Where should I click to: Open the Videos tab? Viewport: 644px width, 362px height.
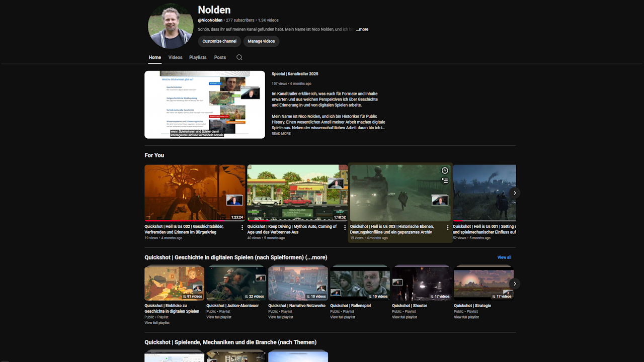tap(176, 57)
